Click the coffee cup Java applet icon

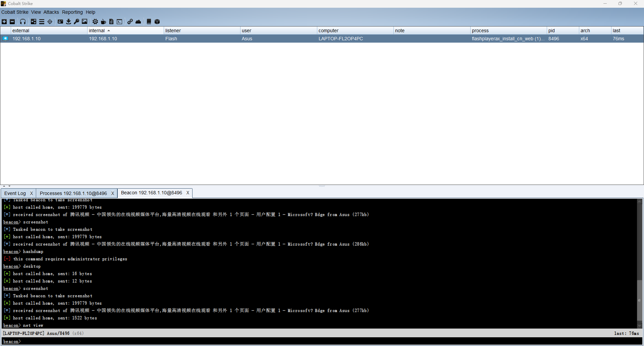pyautogui.click(x=103, y=22)
